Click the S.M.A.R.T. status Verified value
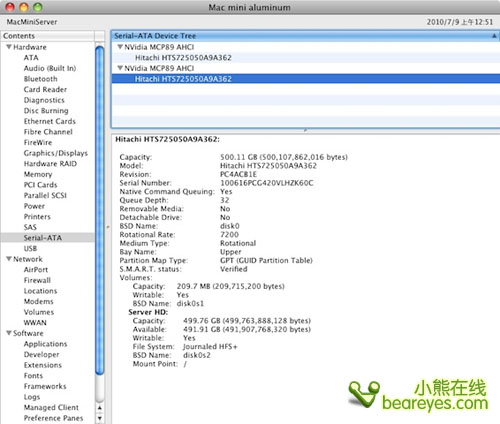Viewport: 500px width, 424px height. coord(234,269)
